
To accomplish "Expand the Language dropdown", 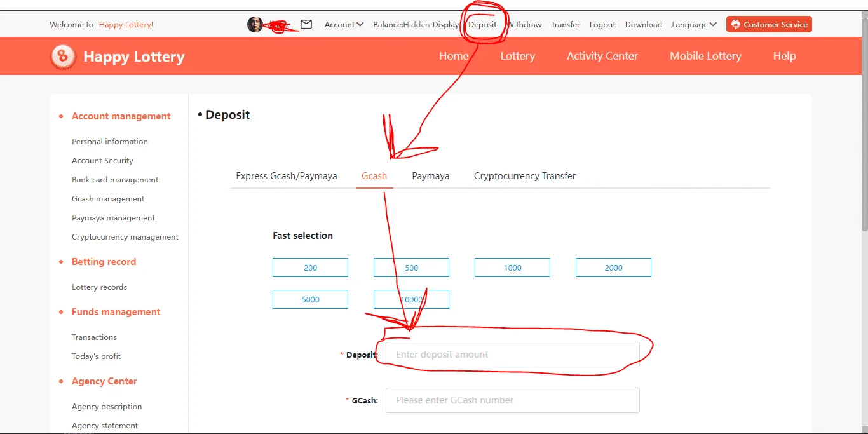I will tap(694, 25).
